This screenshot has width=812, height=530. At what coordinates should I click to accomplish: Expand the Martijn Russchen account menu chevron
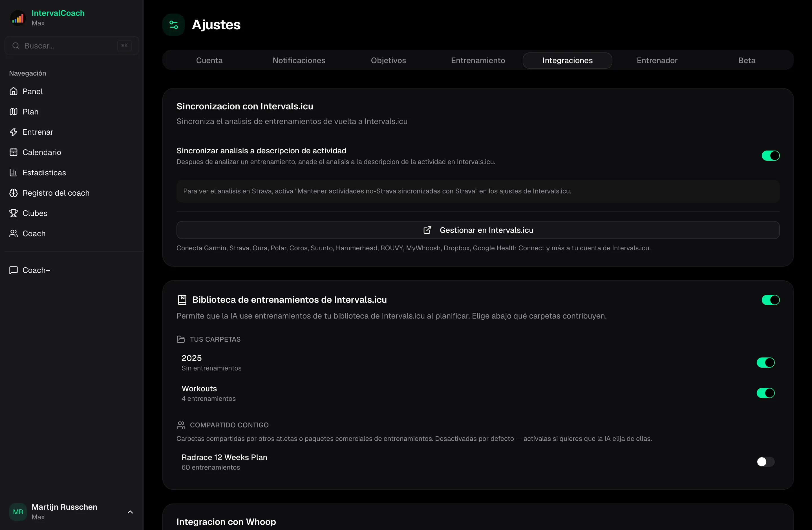[130, 512]
